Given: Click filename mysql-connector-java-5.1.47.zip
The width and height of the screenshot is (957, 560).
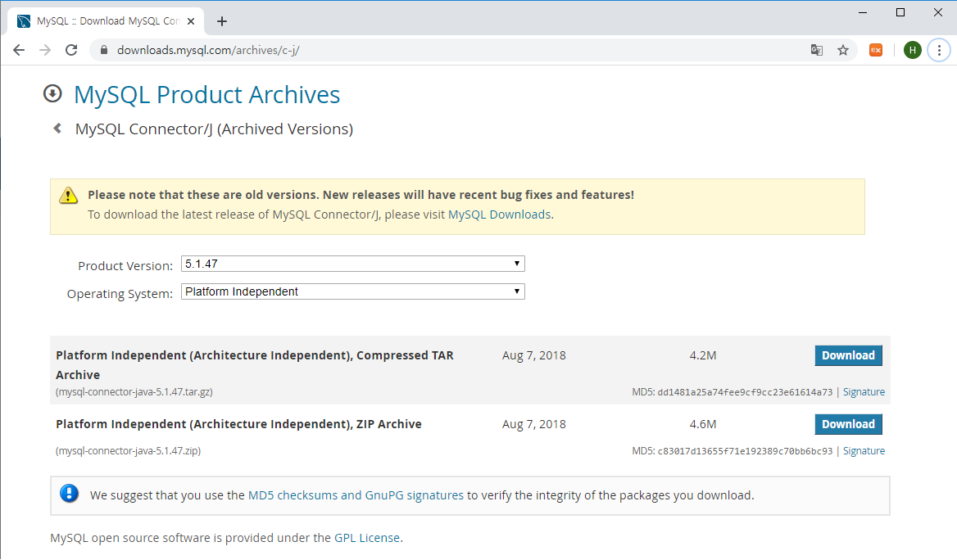Looking at the screenshot, I should click(128, 451).
